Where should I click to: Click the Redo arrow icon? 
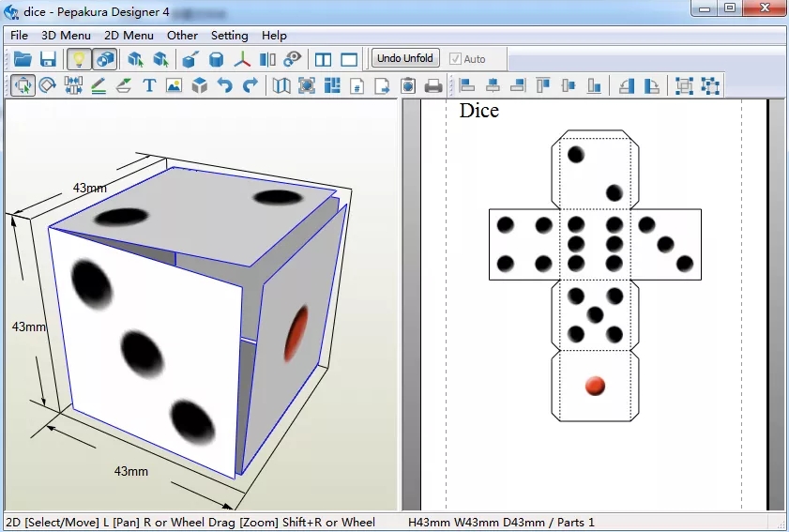pyautogui.click(x=250, y=85)
